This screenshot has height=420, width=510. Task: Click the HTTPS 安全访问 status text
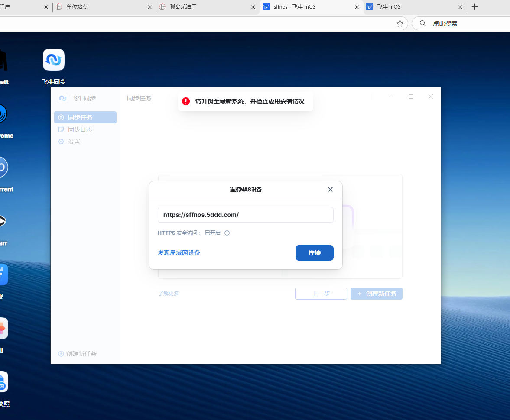[x=189, y=233]
